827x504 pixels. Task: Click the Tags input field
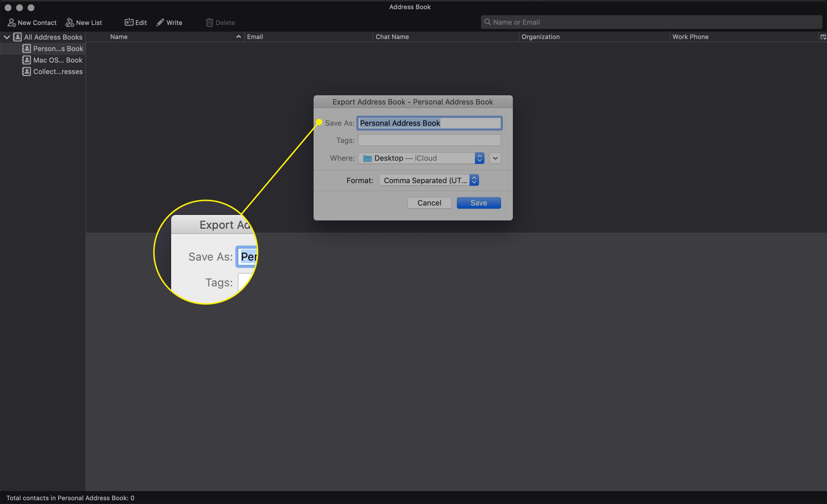[x=430, y=140]
